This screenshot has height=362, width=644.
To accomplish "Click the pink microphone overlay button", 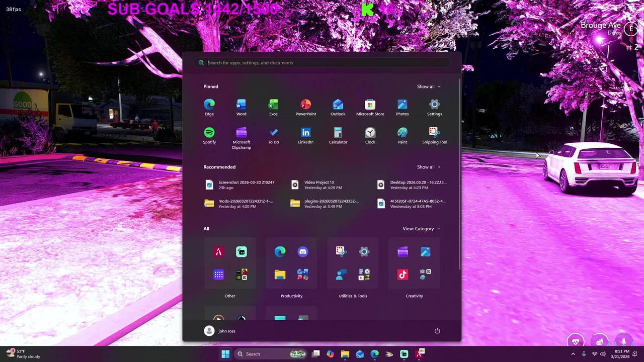I will 624,342.
